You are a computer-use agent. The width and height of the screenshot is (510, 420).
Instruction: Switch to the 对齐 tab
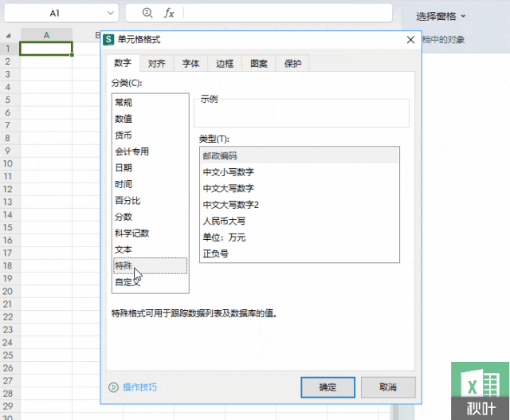(x=157, y=64)
